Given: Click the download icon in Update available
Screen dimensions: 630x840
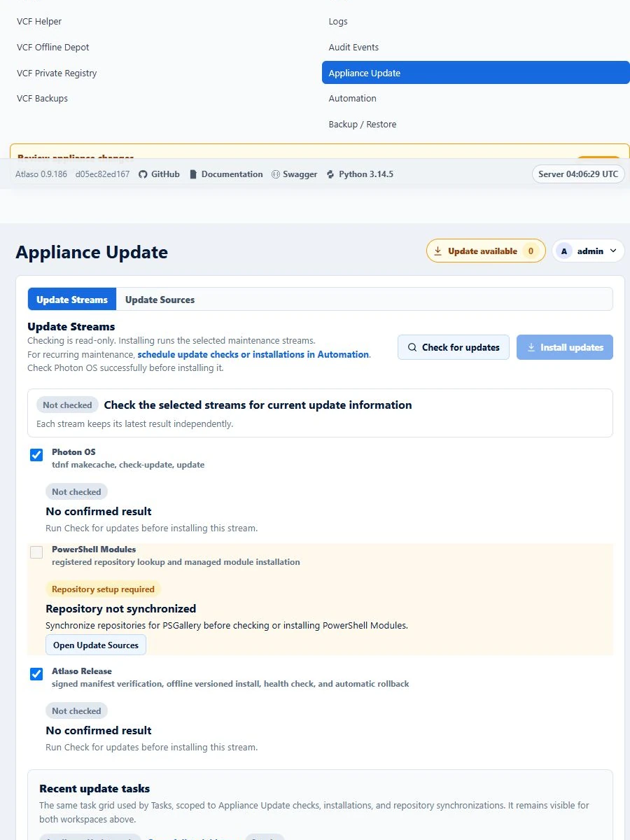Looking at the screenshot, I should pos(438,251).
